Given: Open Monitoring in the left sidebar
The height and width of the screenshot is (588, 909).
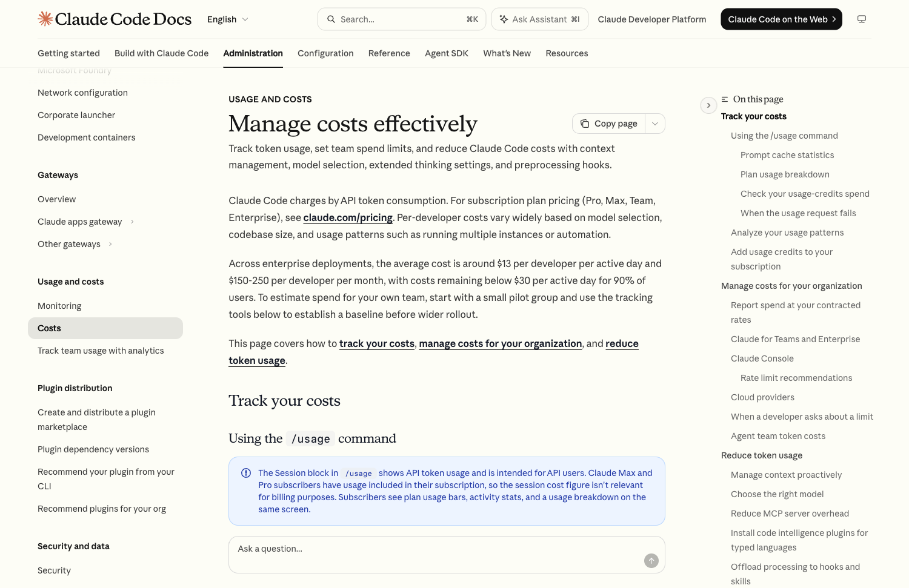Looking at the screenshot, I should pos(59,306).
